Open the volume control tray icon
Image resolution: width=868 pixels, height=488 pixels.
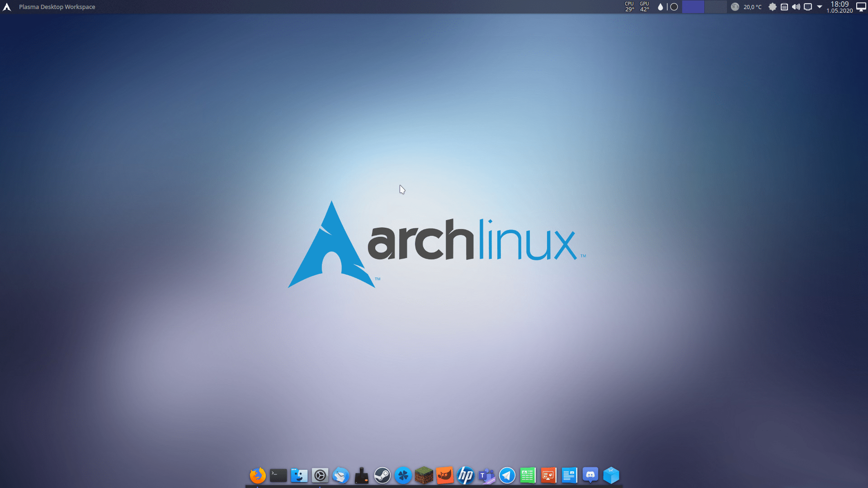click(796, 7)
